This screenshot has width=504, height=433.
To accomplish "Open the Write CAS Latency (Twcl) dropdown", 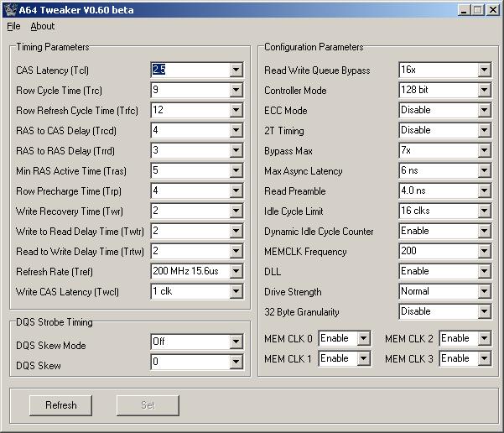I will 236,291.
